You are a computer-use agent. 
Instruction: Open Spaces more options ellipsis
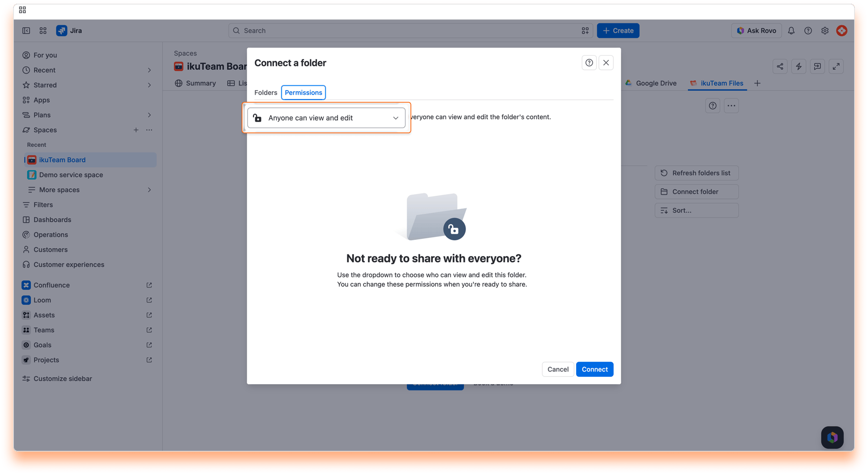click(149, 130)
